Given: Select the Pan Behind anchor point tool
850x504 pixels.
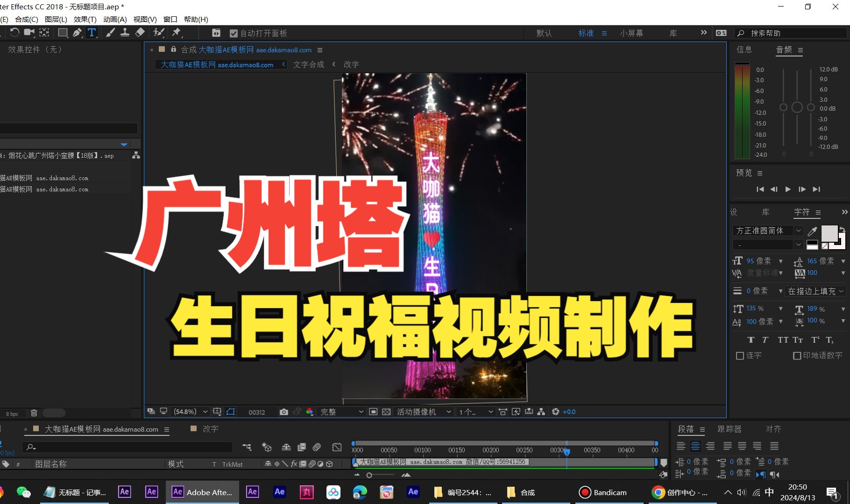Looking at the screenshot, I should pyautogui.click(x=44, y=32).
